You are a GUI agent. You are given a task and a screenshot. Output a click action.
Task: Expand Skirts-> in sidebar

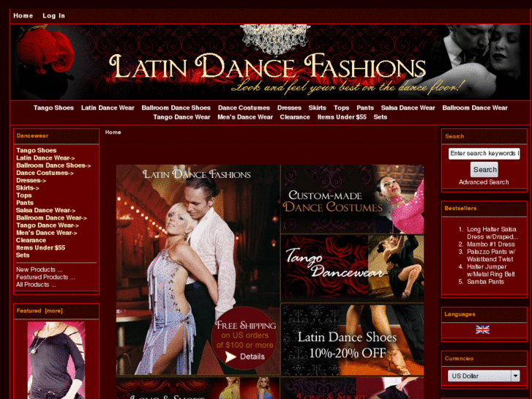point(28,187)
